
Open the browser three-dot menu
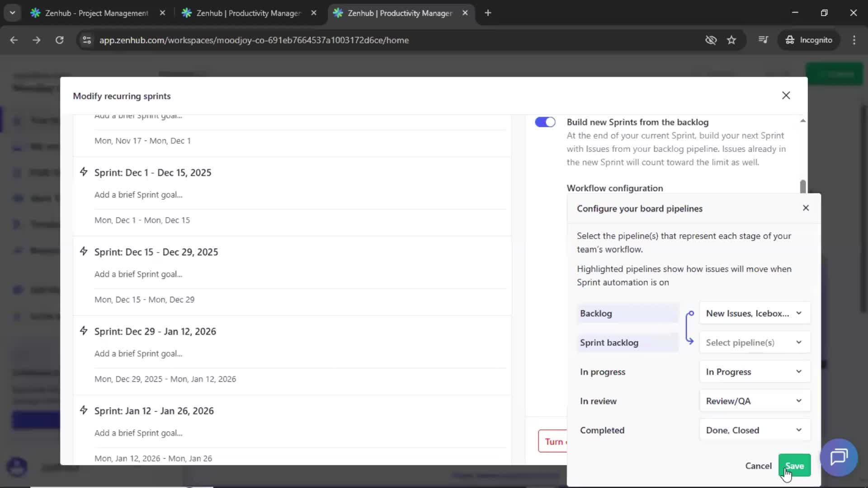coord(854,40)
